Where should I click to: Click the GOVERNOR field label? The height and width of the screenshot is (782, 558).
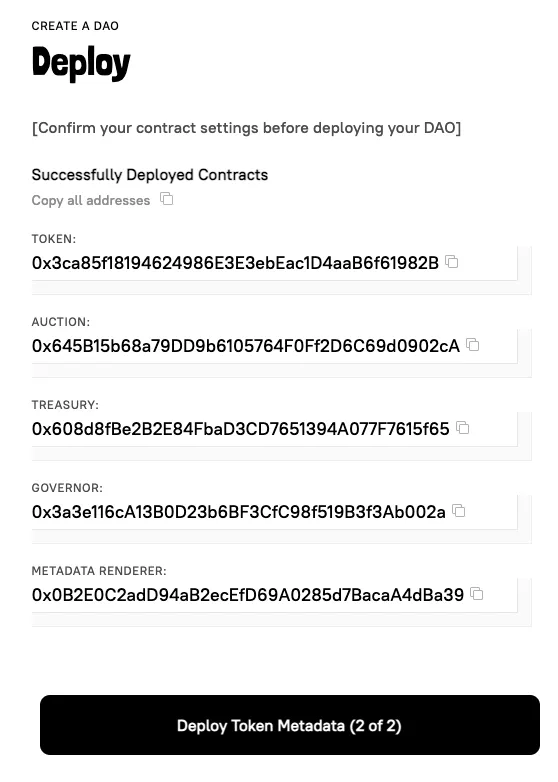click(67, 488)
